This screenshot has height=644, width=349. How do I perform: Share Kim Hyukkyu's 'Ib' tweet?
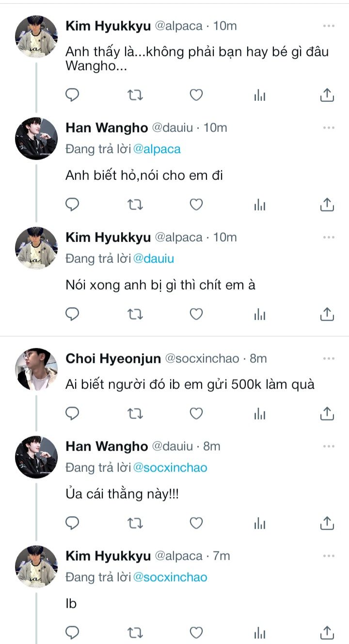click(327, 632)
